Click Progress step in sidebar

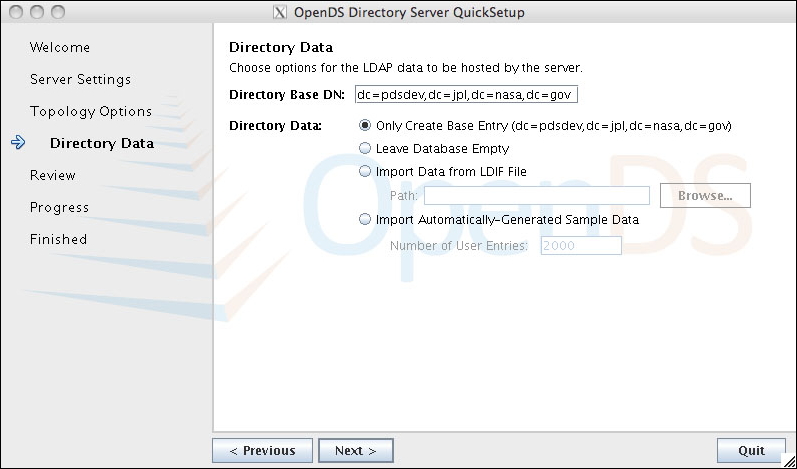point(59,207)
